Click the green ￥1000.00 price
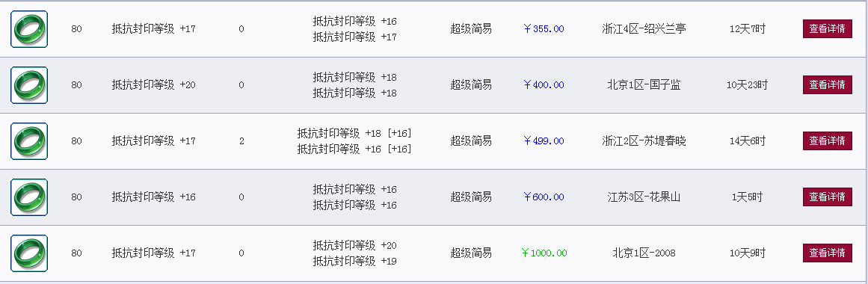This screenshot has height=284, width=868. [544, 253]
